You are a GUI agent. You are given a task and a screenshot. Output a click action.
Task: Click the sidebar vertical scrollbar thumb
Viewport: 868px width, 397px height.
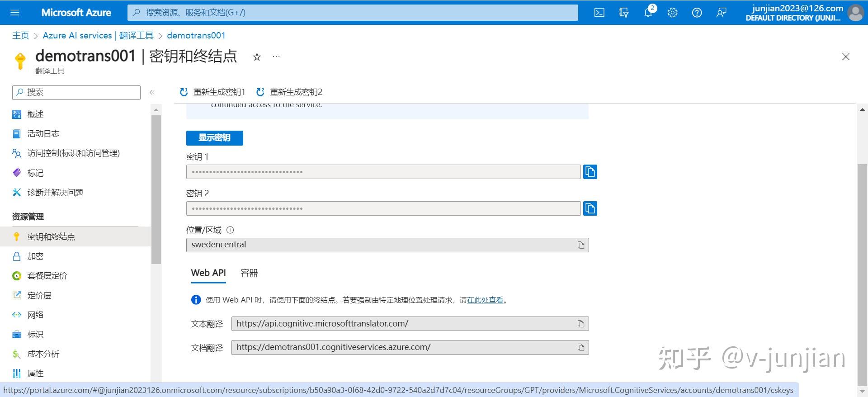(x=156, y=189)
